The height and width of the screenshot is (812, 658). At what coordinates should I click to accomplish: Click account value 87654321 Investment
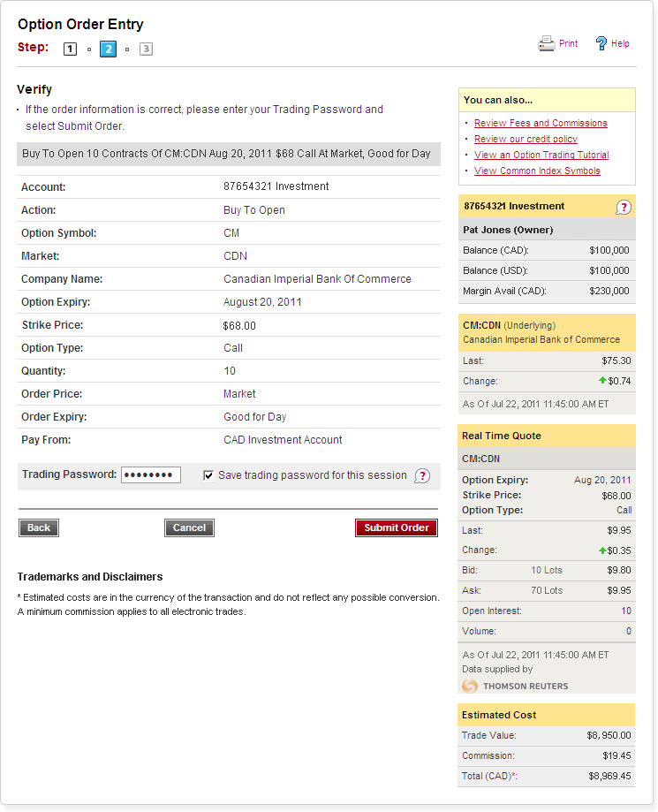(276, 186)
